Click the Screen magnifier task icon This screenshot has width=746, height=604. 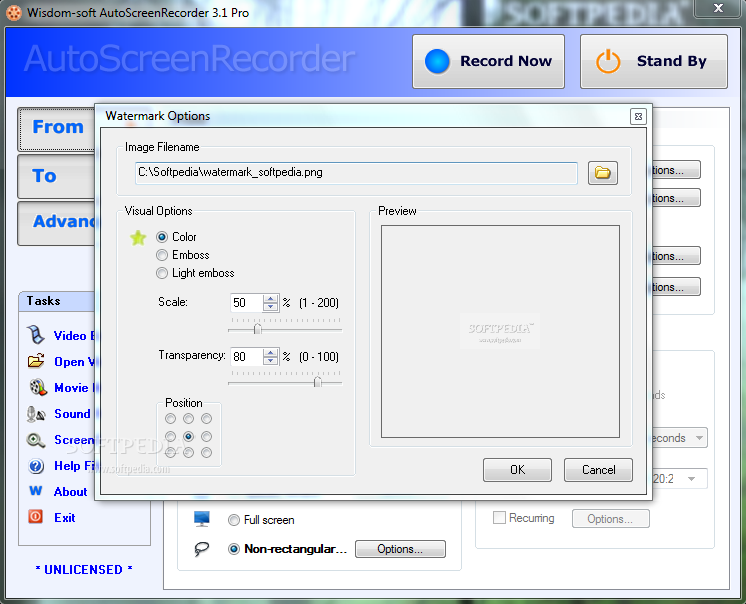(36, 440)
